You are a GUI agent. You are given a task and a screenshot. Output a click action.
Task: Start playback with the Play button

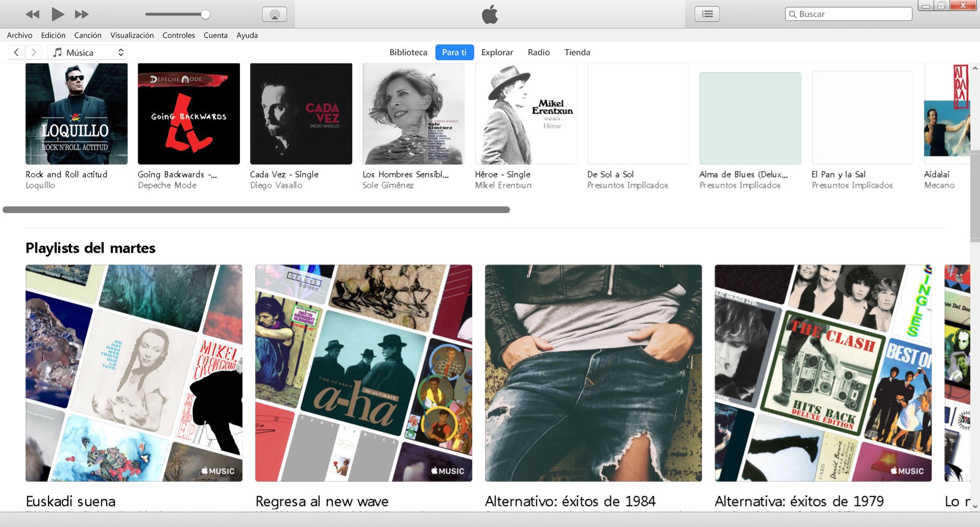click(x=58, y=14)
